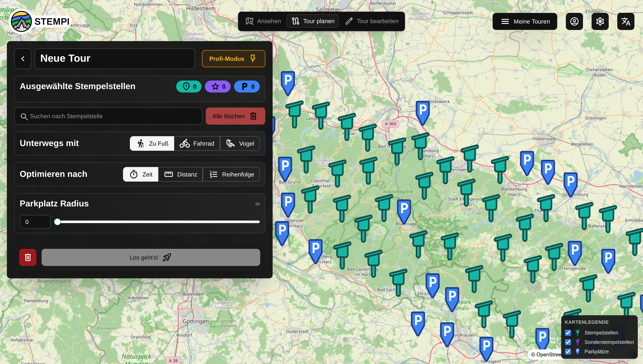643x364 pixels.
Task: Click the stamp marker near Ilsenburg
Action: pos(420,146)
